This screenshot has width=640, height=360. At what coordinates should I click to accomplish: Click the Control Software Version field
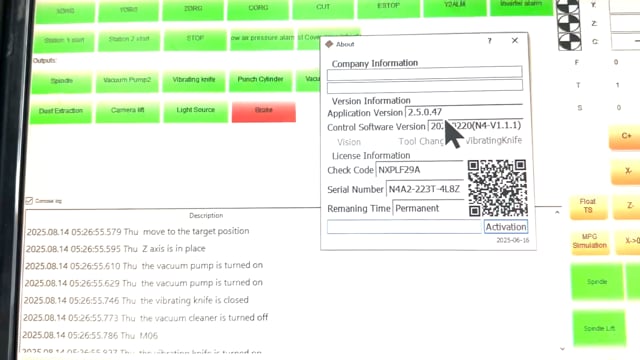tap(475, 126)
